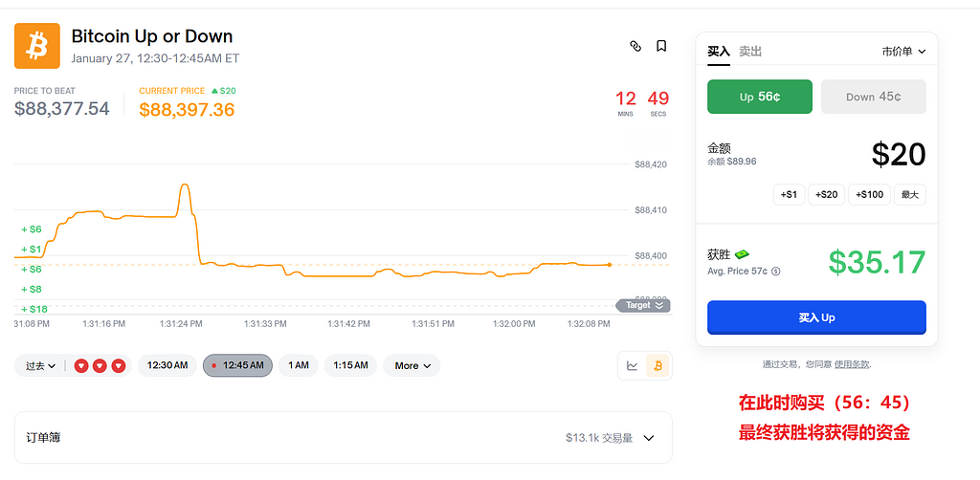Open the 过去 past results dropdown

40,365
